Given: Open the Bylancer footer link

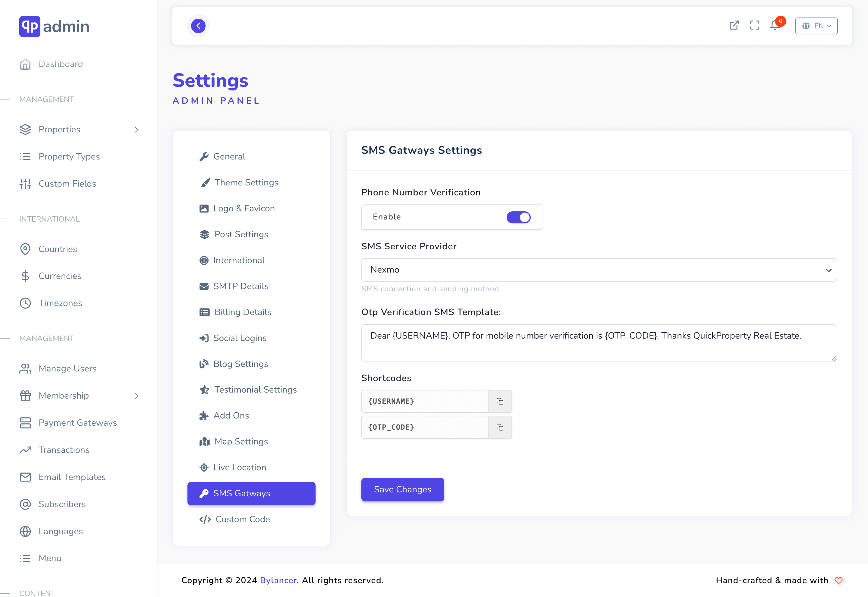Looking at the screenshot, I should pos(278,580).
